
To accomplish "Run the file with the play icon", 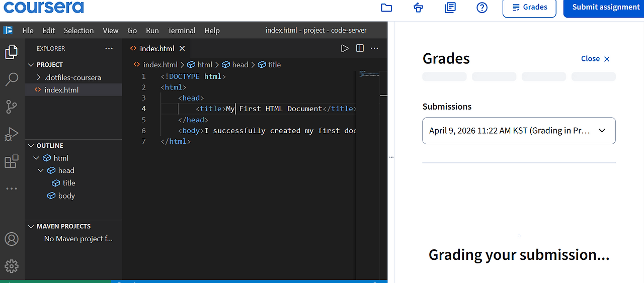I will [345, 48].
